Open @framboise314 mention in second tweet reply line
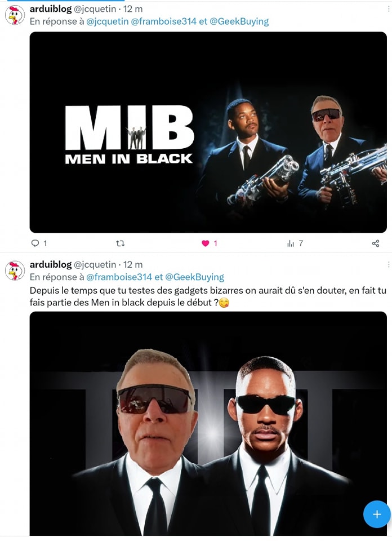The image size is (392, 541). coord(119,277)
